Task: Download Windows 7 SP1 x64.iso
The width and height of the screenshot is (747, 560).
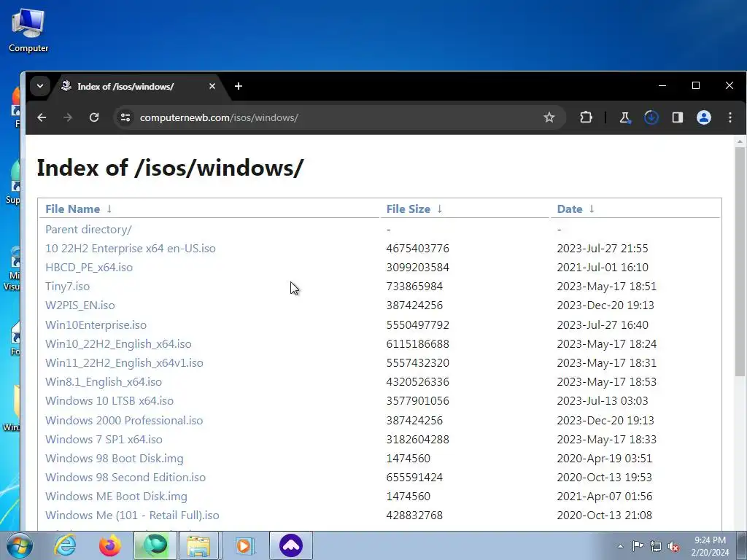Action: (x=104, y=440)
